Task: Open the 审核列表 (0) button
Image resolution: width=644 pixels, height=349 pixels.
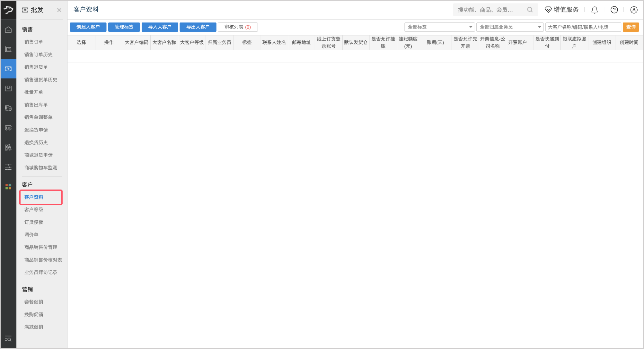Action: [x=237, y=27]
